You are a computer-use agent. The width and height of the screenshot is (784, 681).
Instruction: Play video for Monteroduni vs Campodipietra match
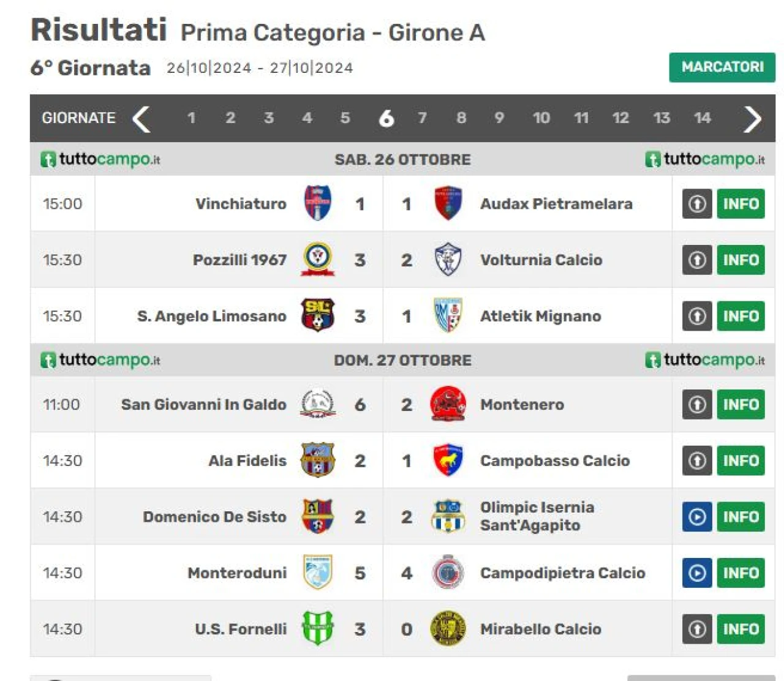tap(697, 573)
